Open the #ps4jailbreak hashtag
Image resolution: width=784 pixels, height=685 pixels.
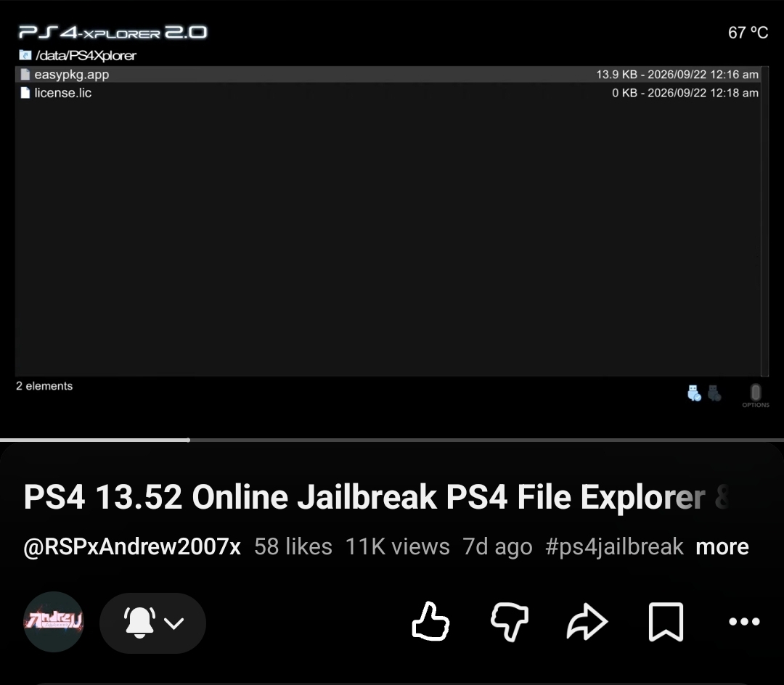(x=614, y=546)
